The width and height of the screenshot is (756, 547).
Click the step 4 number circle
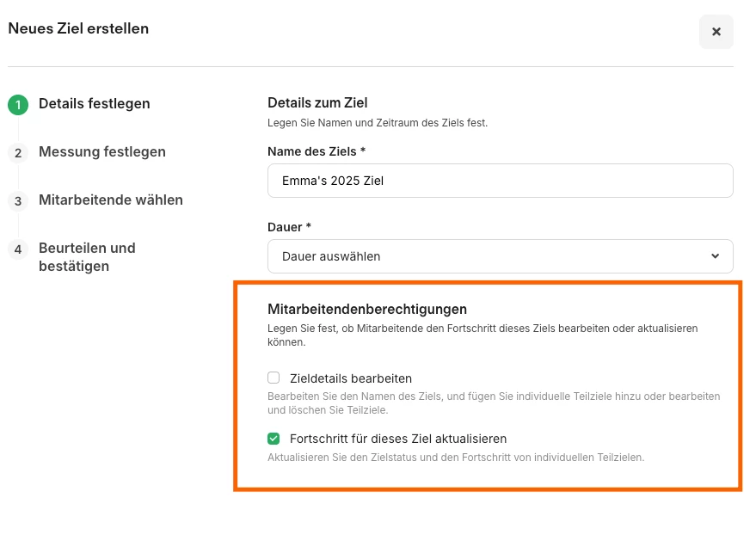[x=17, y=249]
